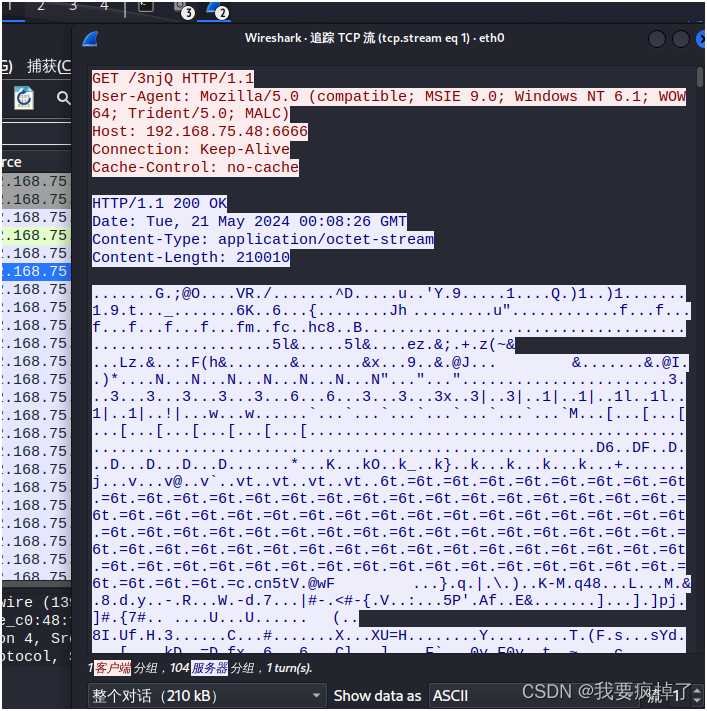Click the 'User-Agent: Mozilla/5.0' header line

point(389,105)
